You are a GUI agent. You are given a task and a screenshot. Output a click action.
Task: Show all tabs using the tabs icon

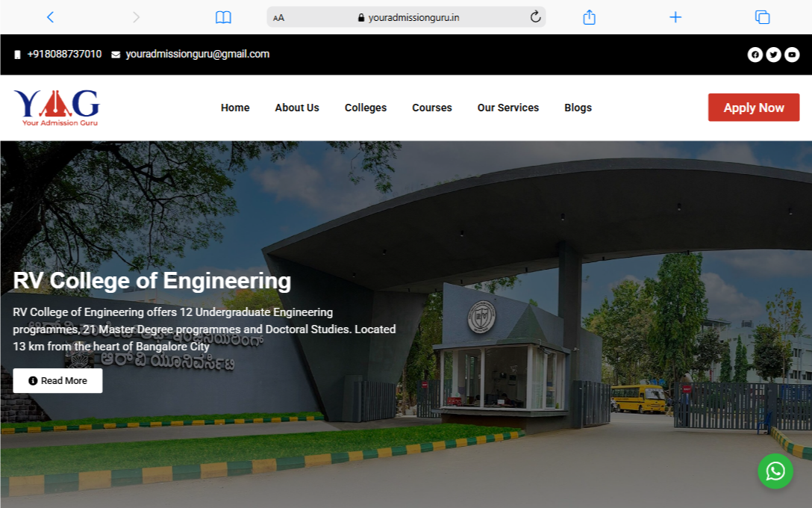pyautogui.click(x=762, y=16)
